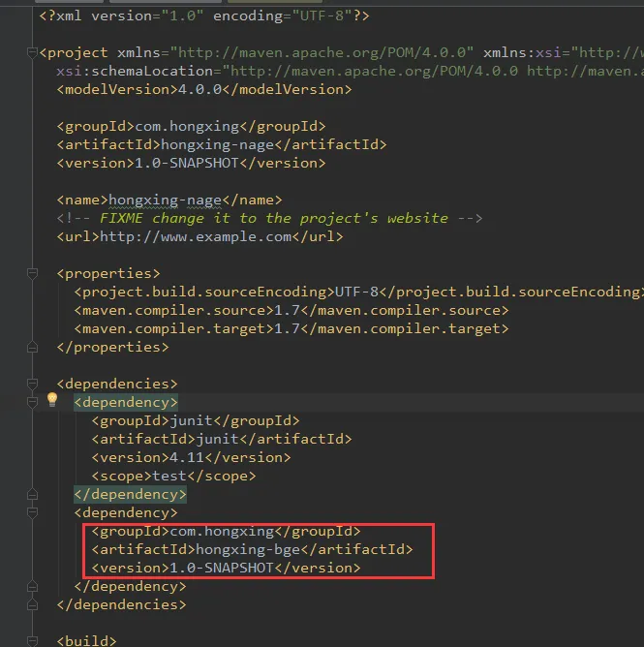The height and width of the screenshot is (647, 644).
Task: Click the xsi:schemaLocation attribute
Action: [x=135, y=71]
